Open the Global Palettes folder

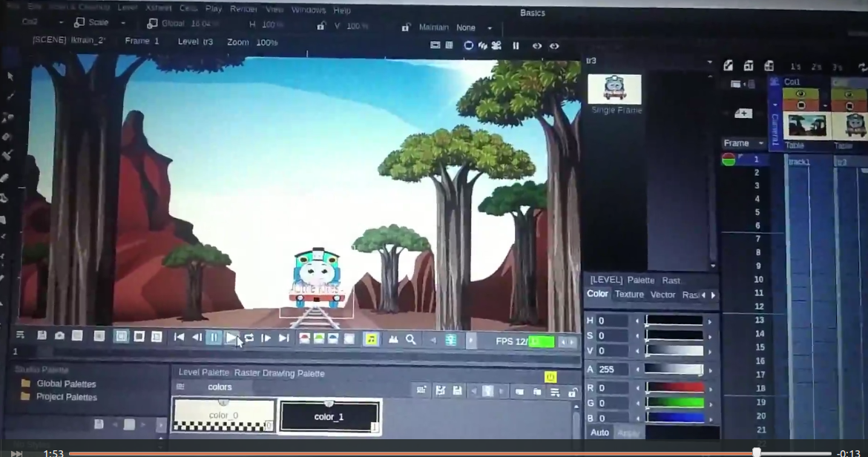tap(66, 384)
